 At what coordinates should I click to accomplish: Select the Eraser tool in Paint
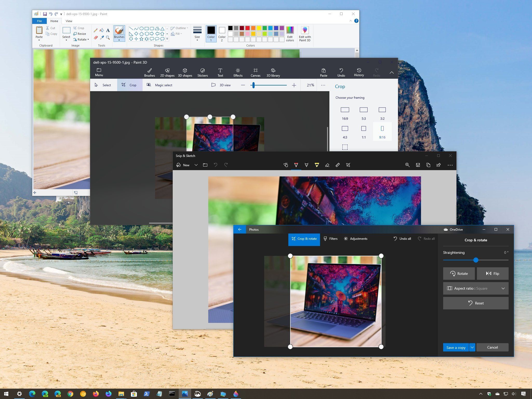[96, 38]
